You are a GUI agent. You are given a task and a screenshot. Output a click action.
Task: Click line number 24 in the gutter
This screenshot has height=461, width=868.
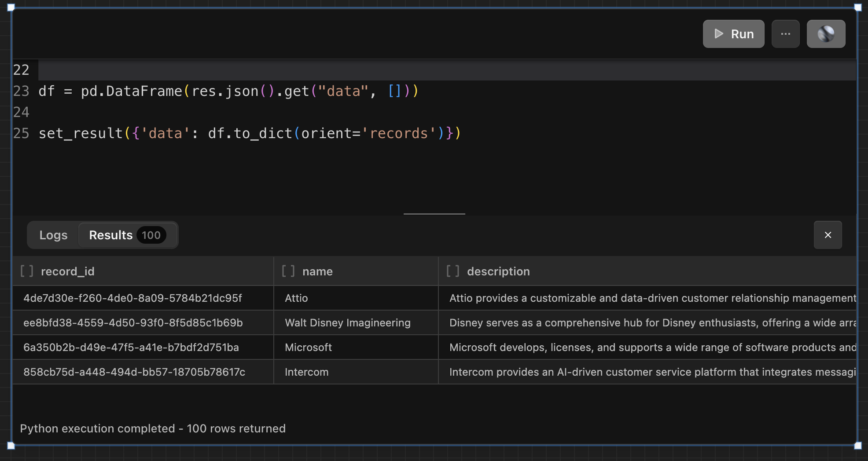point(21,112)
